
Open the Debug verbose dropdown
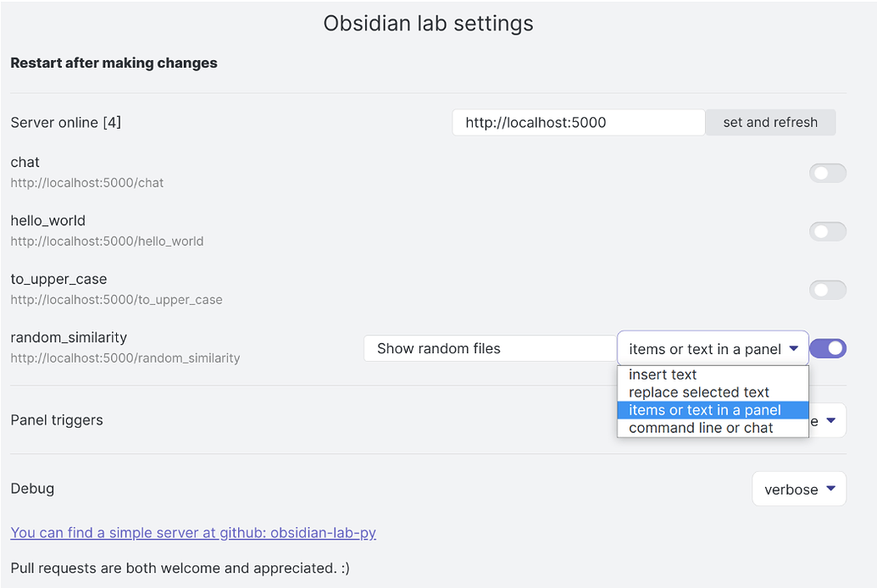click(797, 488)
